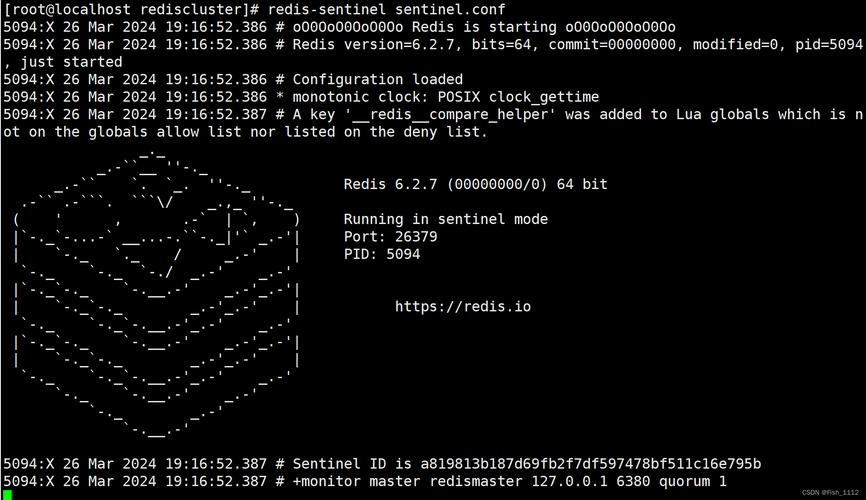
Task: Click the "Redis is starting" message
Action: coord(483,27)
